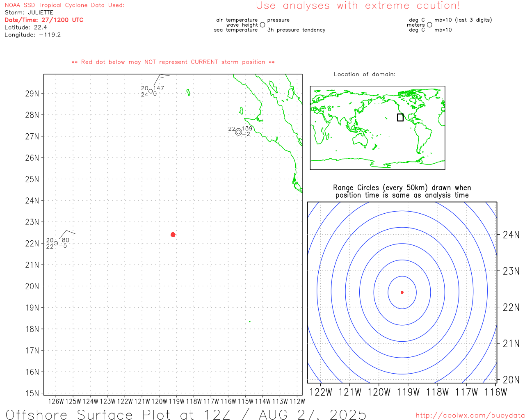Click the '126W' longitude label on main map
Viewport: 525px width, 420px height.
point(56,402)
